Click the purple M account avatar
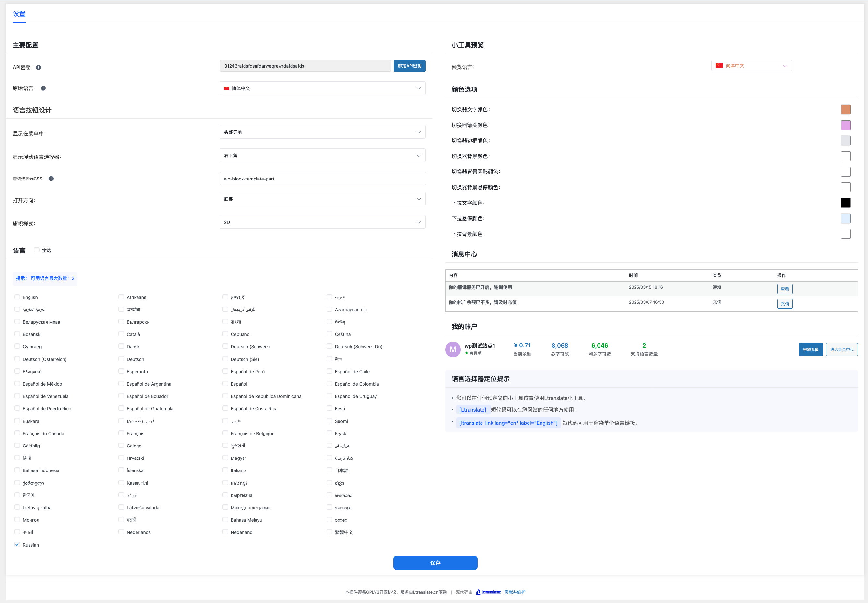Screen dimensions: 868x603 (x=453, y=350)
